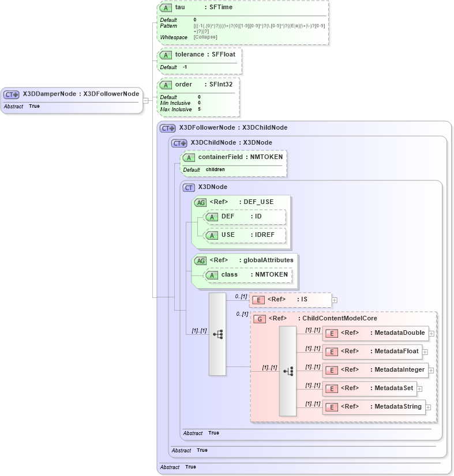Screen dimensions: 454x476
Task: Select the MetadataInteger element label
Action: coord(383,370)
